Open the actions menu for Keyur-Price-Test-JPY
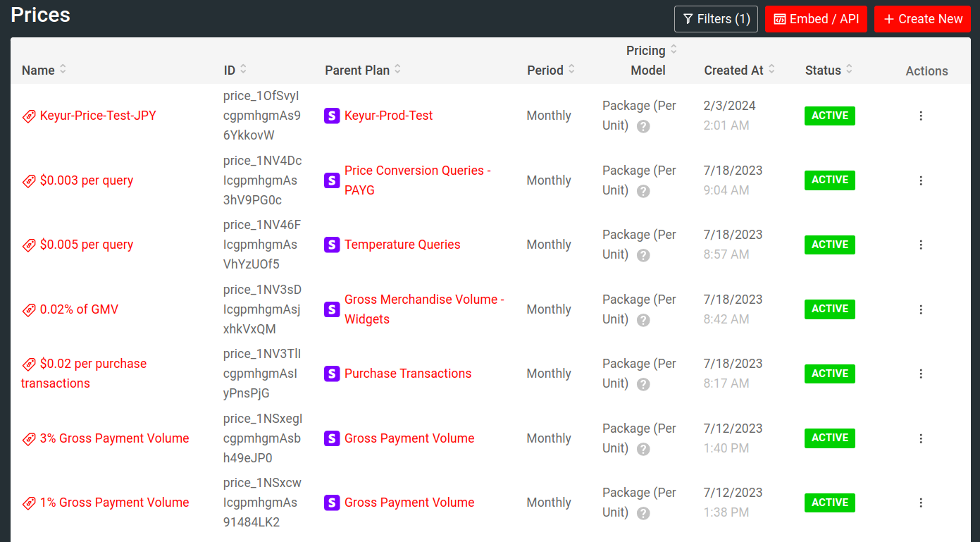Viewport: 980px width, 542px height. click(x=921, y=115)
